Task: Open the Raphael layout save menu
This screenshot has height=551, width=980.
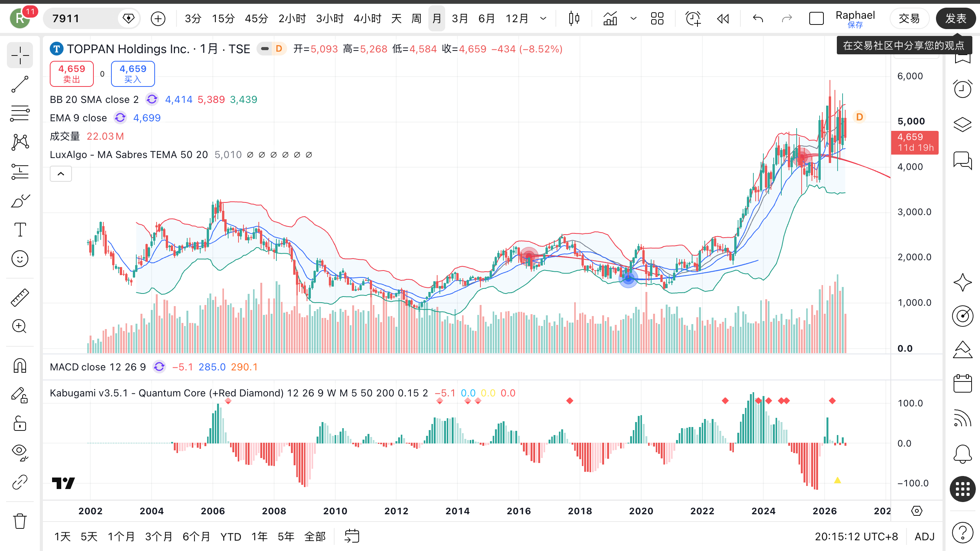Action: point(855,19)
